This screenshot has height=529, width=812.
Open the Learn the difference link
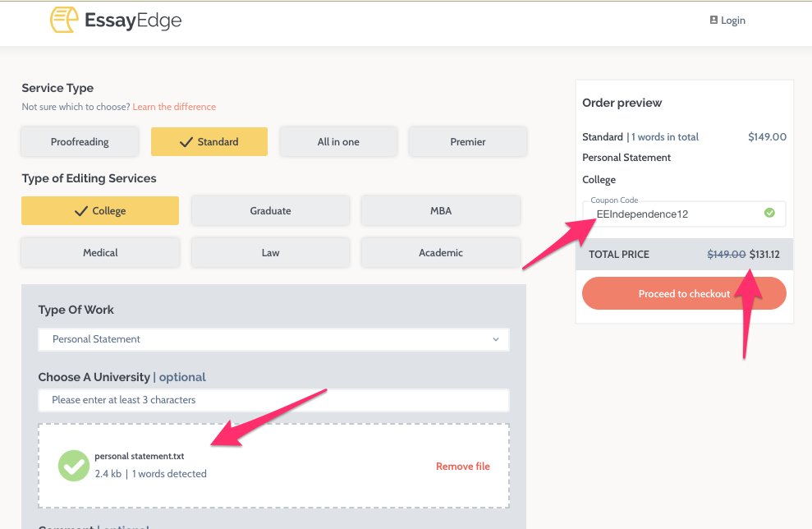174,107
